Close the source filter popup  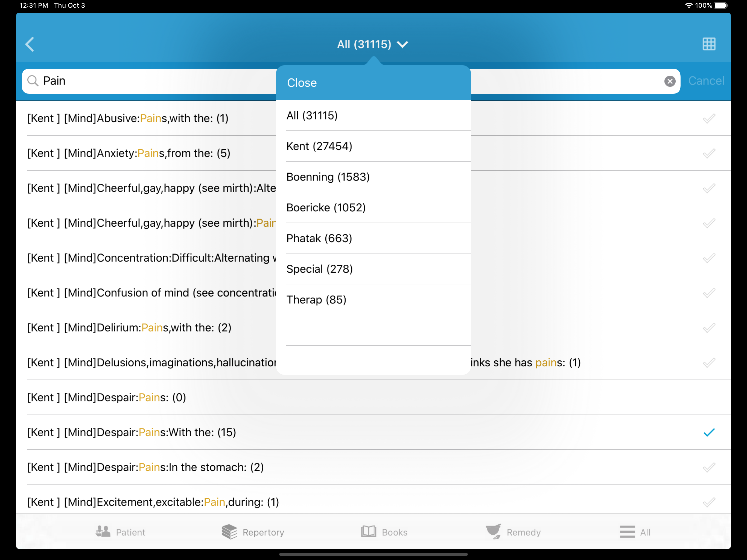tap(302, 83)
